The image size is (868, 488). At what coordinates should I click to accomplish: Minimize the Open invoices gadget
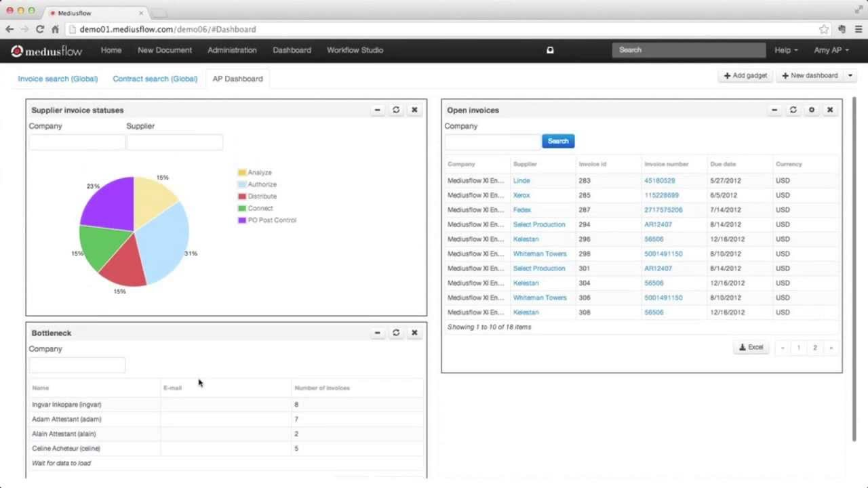[774, 110]
